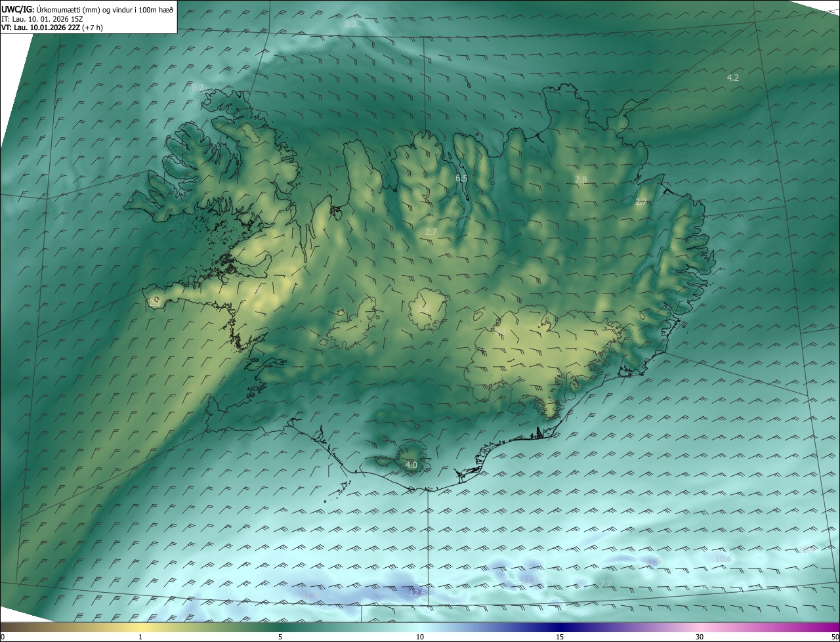This screenshot has height=642, width=840.
Task: Click the 10.6 value label on the map
Action: [723, 559]
